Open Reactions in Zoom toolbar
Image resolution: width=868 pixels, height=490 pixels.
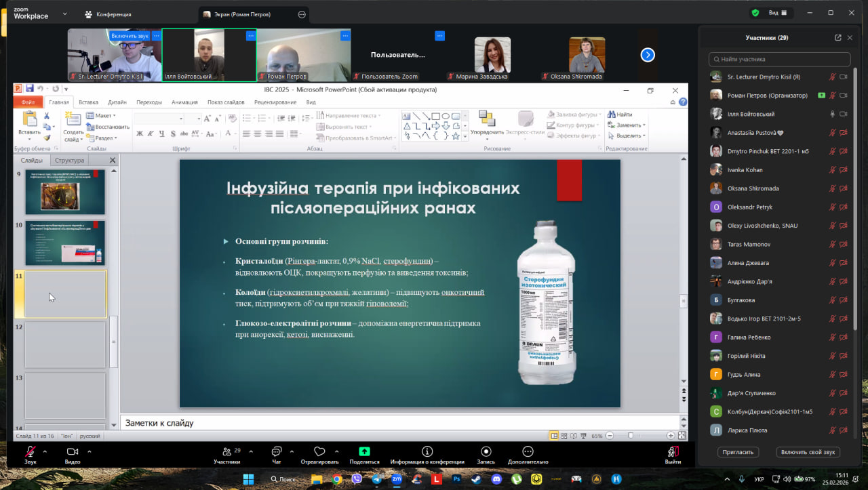[319, 451]
